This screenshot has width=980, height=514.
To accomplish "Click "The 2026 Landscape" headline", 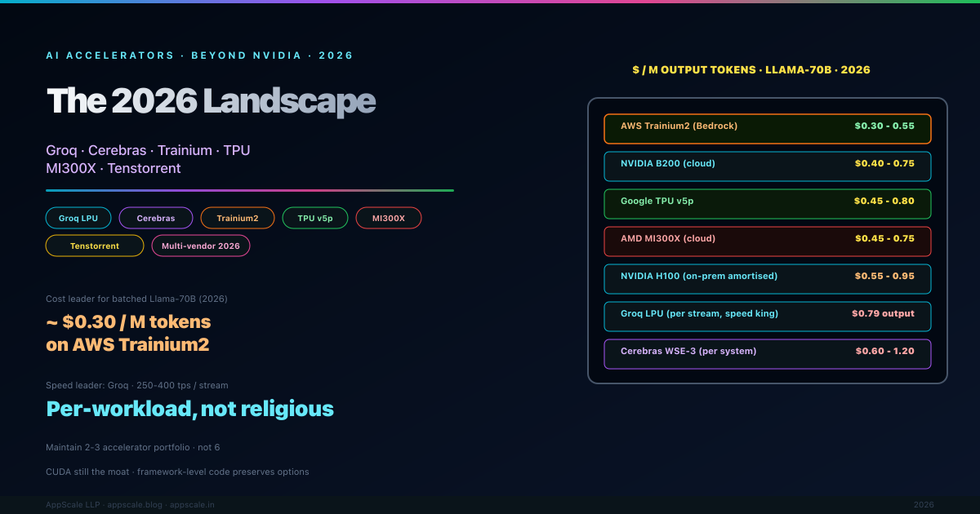I will click(212, 101).
